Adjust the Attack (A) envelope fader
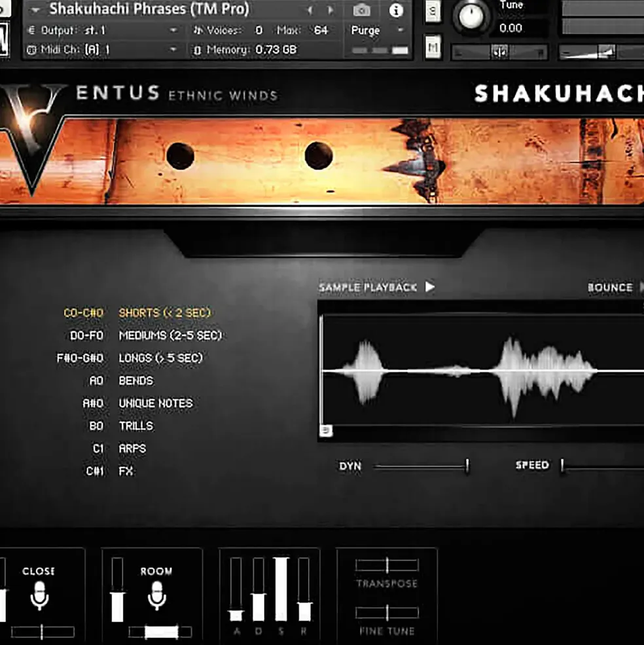This screenshot has height=645, width=644. point(236,589)
